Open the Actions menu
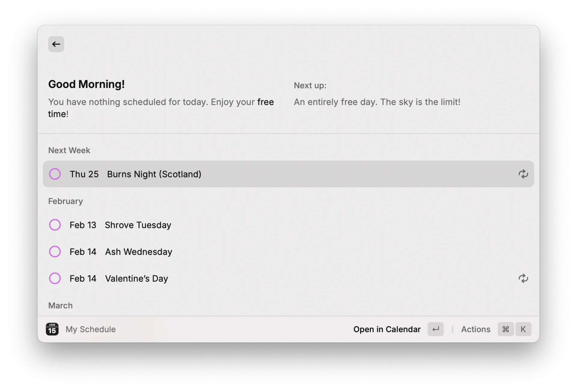The image size is (577, 392). click(476, 329)
